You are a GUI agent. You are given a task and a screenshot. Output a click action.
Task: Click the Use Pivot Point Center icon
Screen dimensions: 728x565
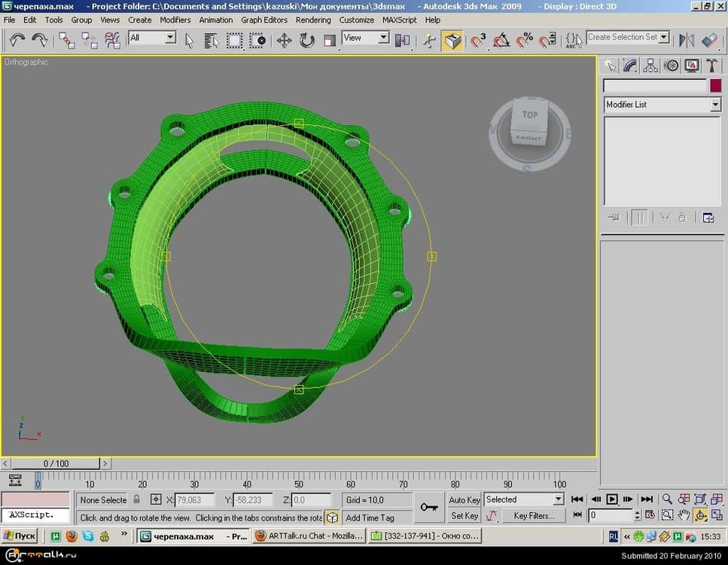pyautogui.click(x=402, y=41)
